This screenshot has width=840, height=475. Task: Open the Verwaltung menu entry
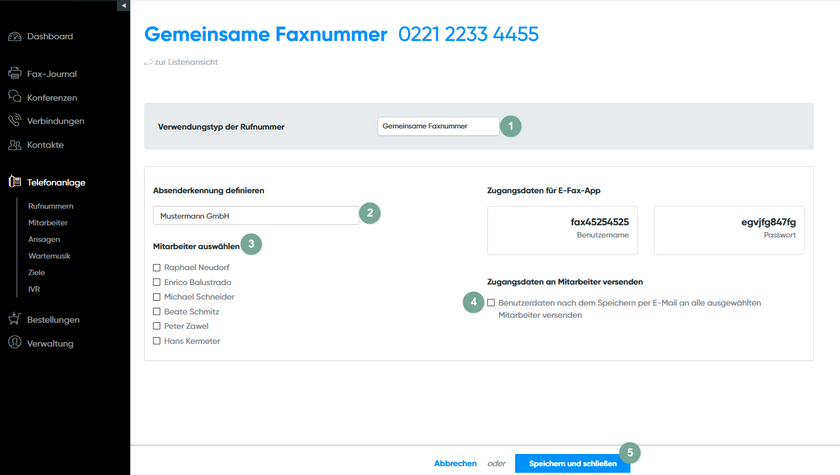pos(50,343)
